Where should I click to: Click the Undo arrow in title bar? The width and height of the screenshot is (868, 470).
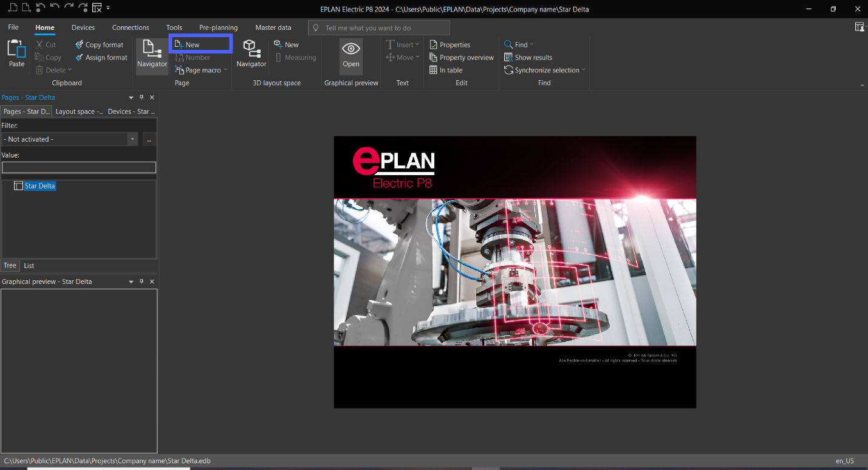click(x=55, y=7)
